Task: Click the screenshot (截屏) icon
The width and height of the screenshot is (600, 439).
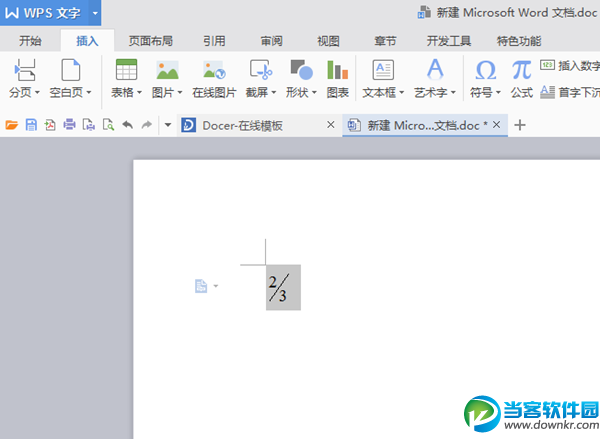Action: point(261,70)
